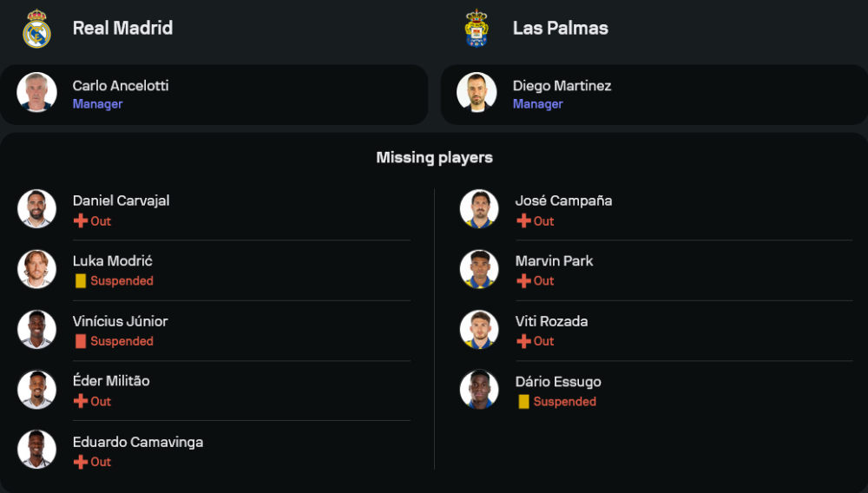Click José Campaña's injury cross icon
The width and height of the screenshot is (868, 493).
pos(523,221)
